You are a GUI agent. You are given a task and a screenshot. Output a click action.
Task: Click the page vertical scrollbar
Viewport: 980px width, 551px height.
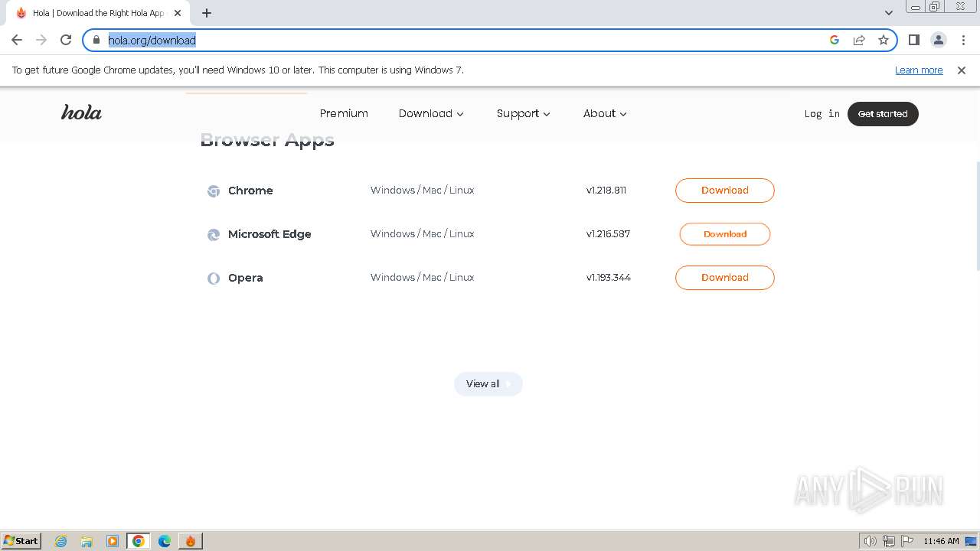coord(976,216)
